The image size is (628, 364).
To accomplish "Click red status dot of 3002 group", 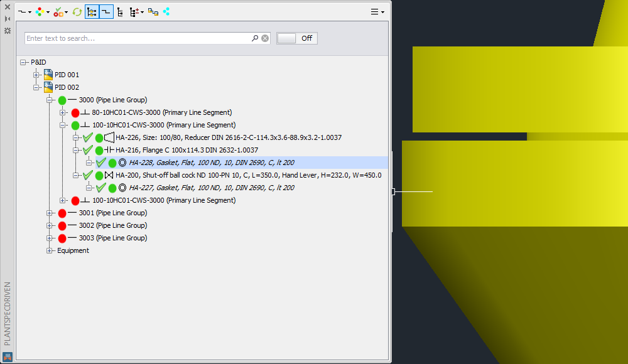I will 62,225.
